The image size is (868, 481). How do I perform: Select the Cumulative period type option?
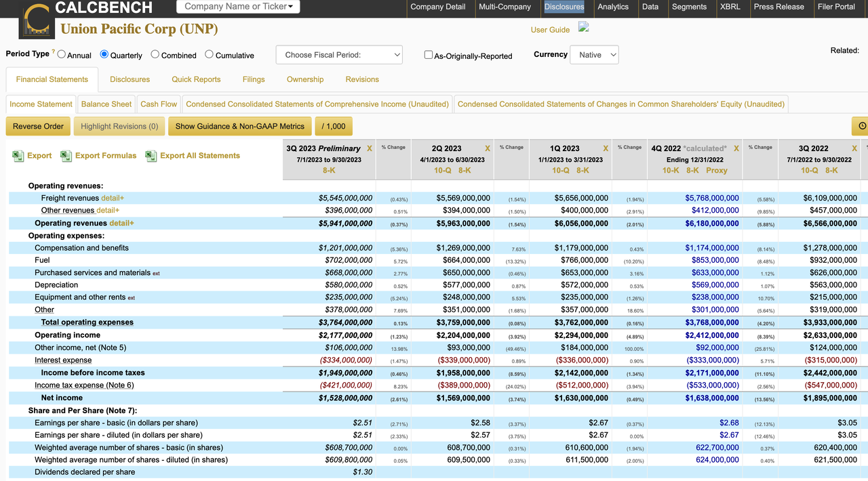pos(209,55)
